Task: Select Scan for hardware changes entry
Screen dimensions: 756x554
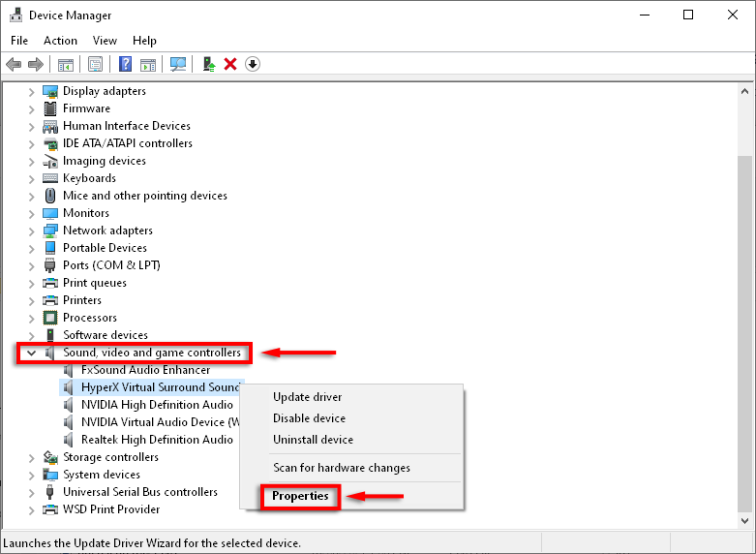Action: [x=352, y=468]
